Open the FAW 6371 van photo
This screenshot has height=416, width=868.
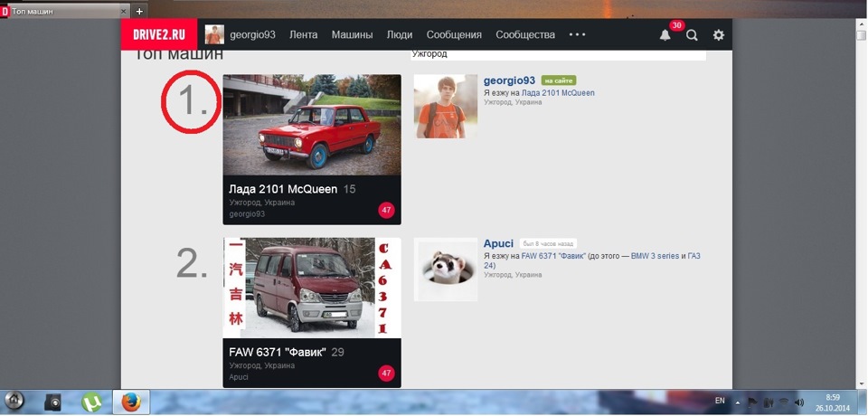312,288
